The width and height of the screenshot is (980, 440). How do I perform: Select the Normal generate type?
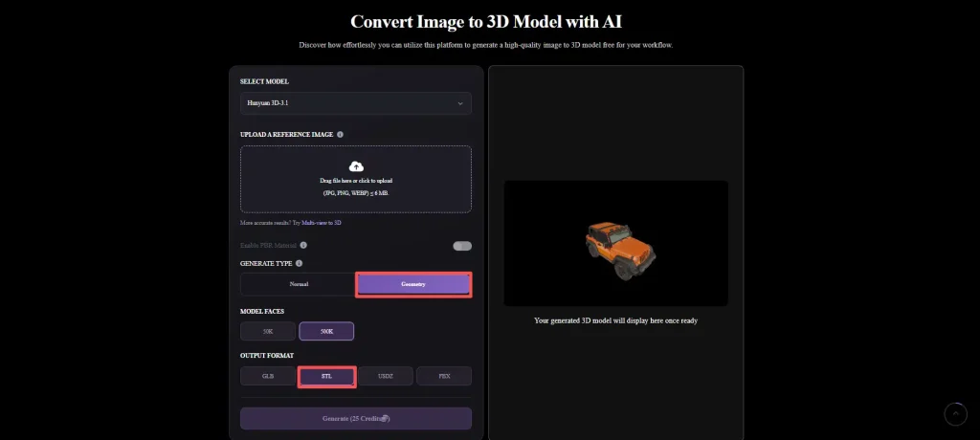[299, 284]
